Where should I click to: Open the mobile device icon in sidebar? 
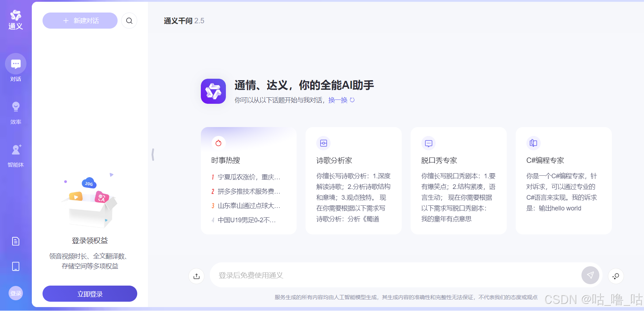click(x=16, y=266)
